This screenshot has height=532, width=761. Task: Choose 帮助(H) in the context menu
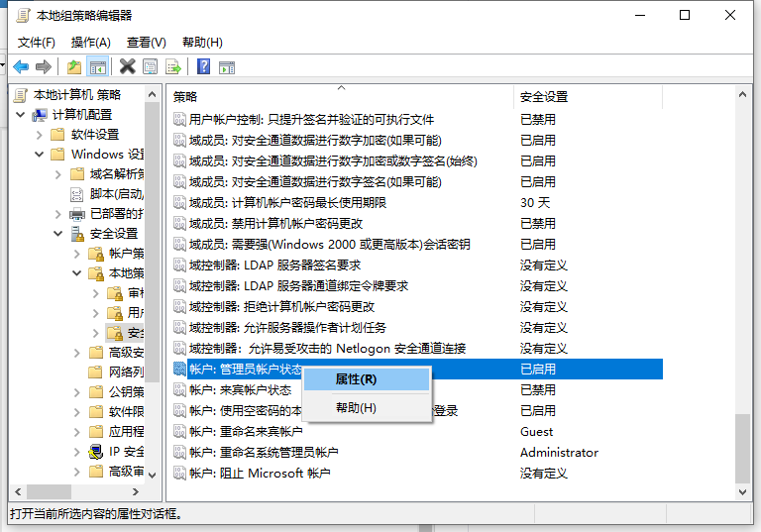tap(356, 407)
